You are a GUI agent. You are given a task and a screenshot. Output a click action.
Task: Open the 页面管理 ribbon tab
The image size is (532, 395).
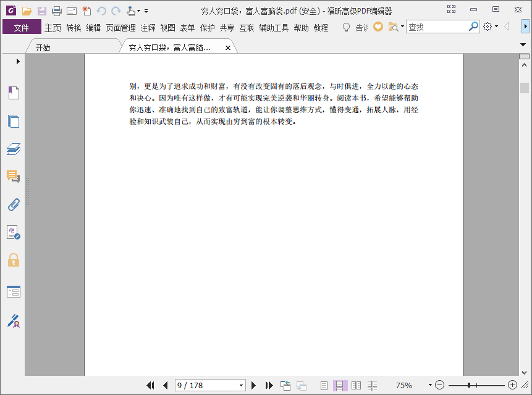click(x=120, y=28)
